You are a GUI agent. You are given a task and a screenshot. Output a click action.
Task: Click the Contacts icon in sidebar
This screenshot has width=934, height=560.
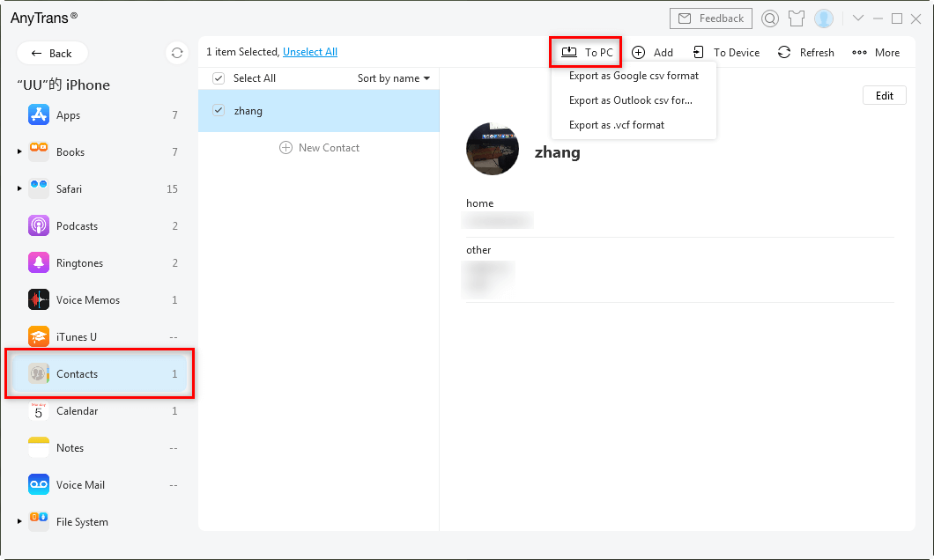[39, 373]
